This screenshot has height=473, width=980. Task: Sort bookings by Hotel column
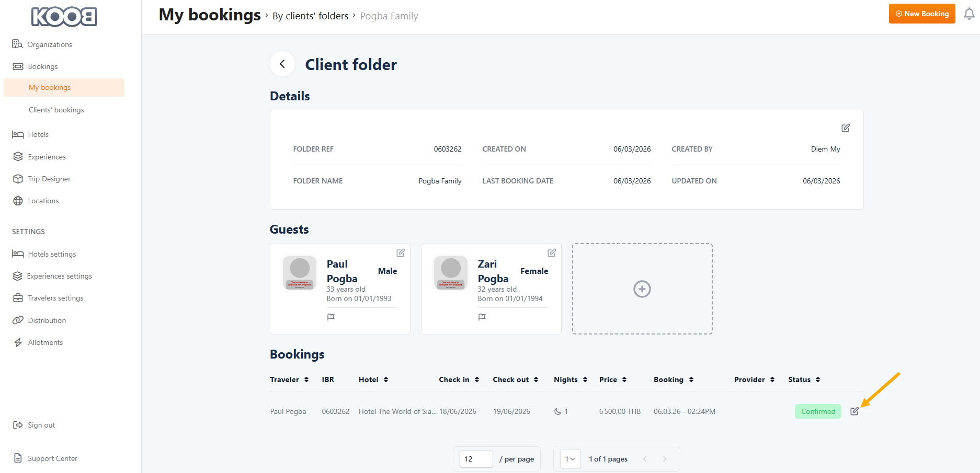373,380
